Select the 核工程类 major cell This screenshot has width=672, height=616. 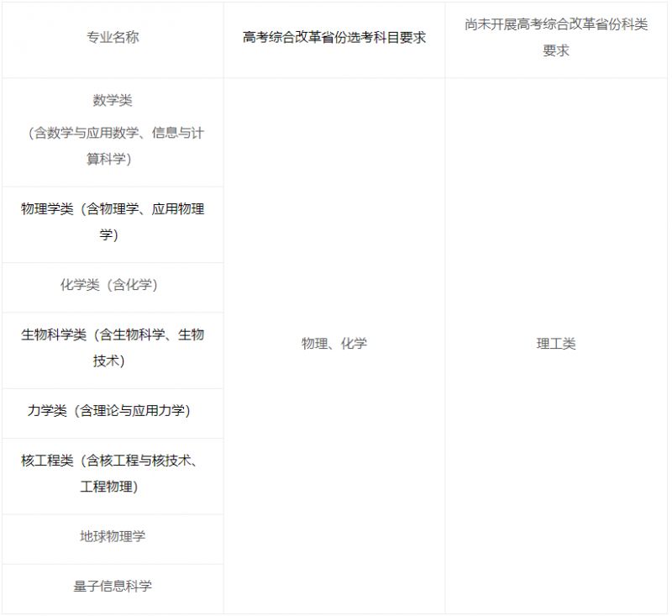[x=113, y=476]
